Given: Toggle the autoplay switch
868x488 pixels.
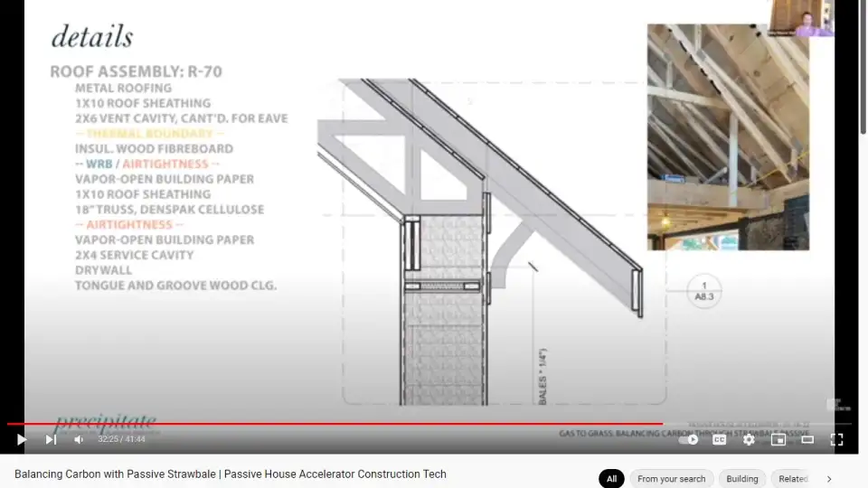Looking at the screenshot, I should coord(689,440).
